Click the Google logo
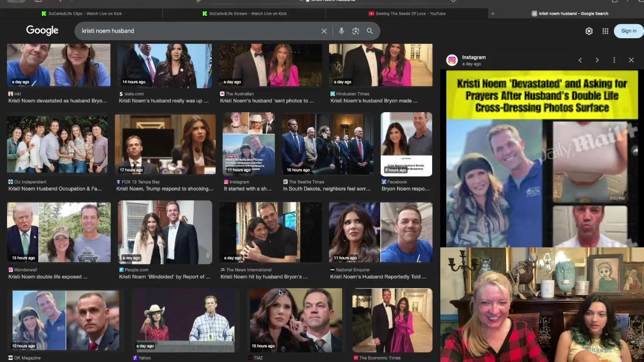Viewport: 644px width, 362px height. coord(42,31)
